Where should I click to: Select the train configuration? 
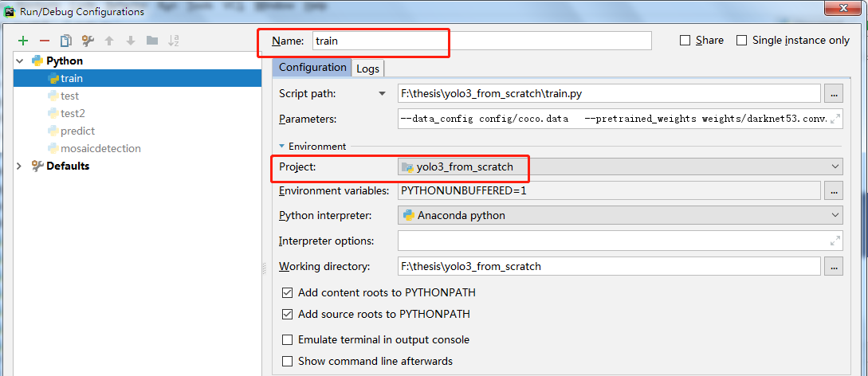(138, 79)
